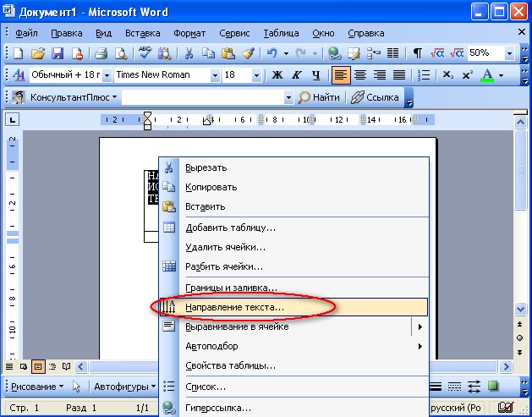Click the Ссылка button
Screen dimensions: 532x417
click(375, 98)
